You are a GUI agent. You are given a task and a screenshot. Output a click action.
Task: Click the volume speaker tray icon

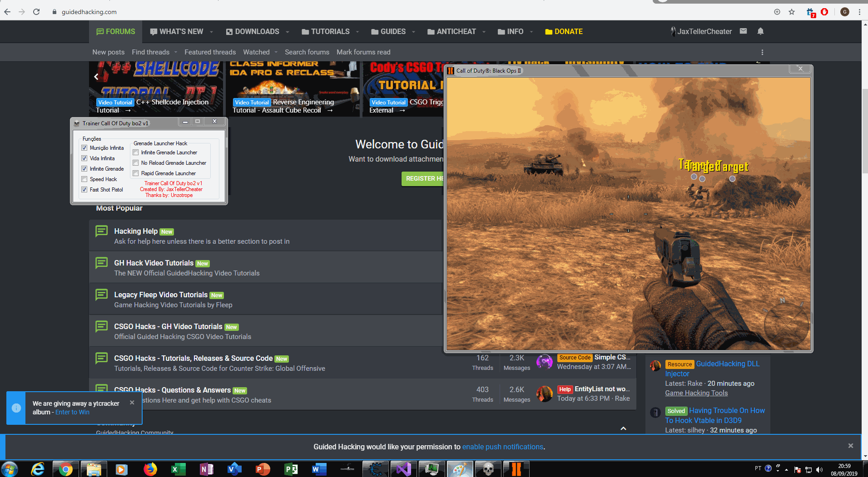point(819,469)
